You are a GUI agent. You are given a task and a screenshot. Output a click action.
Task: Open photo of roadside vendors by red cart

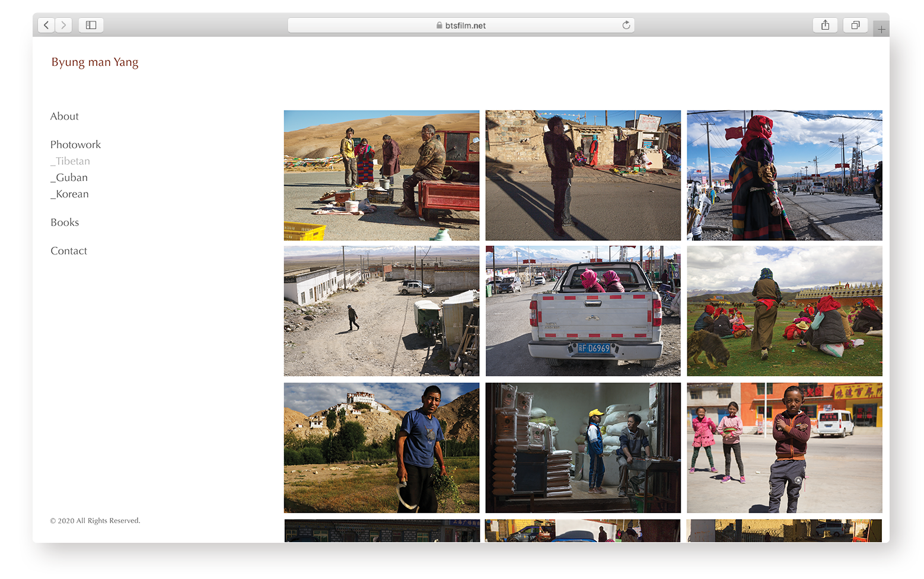click(x=381, y=175)
